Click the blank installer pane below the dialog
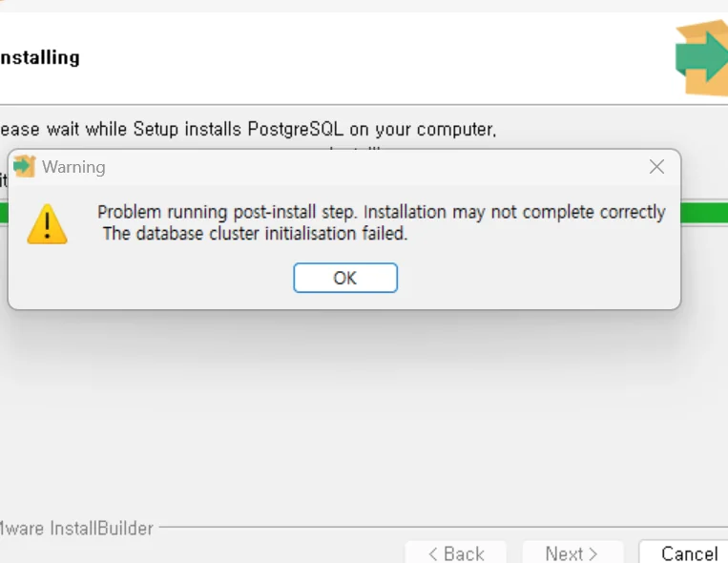Image resolution: width=728 pixels, height=563 pixels. [x=363, y=418]
